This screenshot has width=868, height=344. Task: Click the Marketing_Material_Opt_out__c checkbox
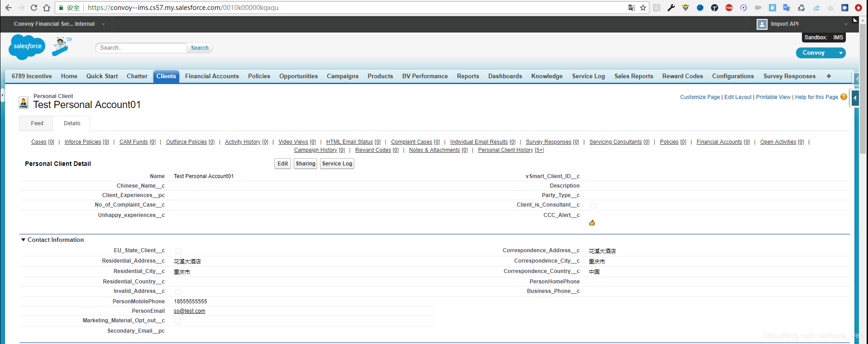tap(178, 321)
